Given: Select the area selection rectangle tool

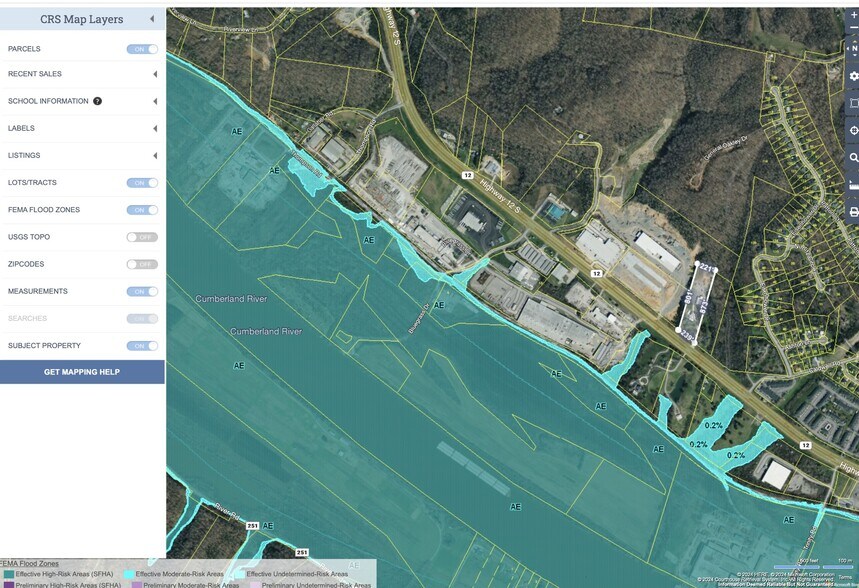Looking at the screenshot, I should 853,103.
